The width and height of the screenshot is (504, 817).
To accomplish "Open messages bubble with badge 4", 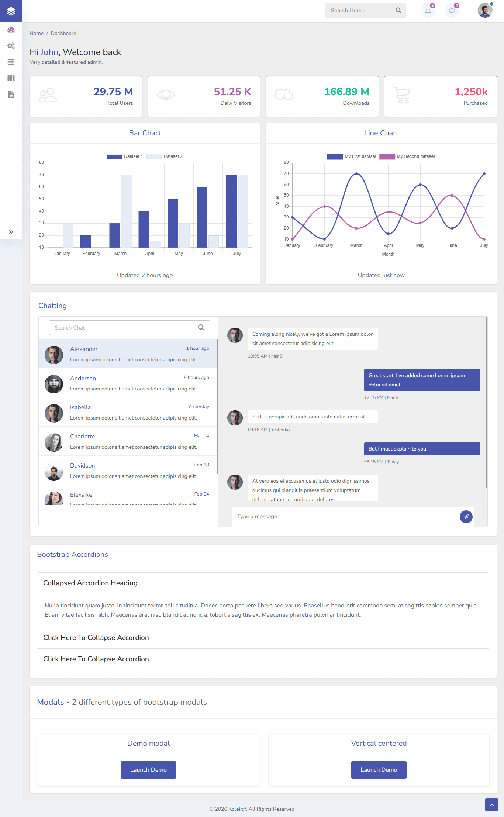I will [452, 10].
